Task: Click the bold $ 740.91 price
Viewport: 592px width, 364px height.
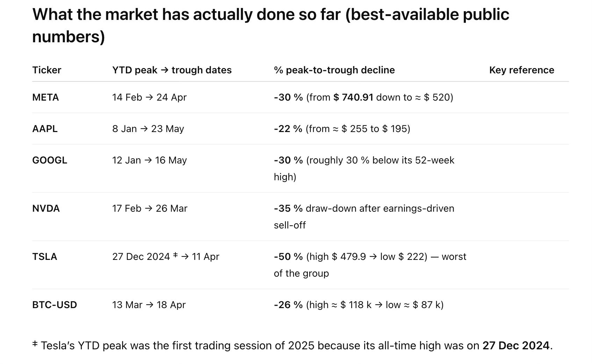Action: [x=353, y=97]
